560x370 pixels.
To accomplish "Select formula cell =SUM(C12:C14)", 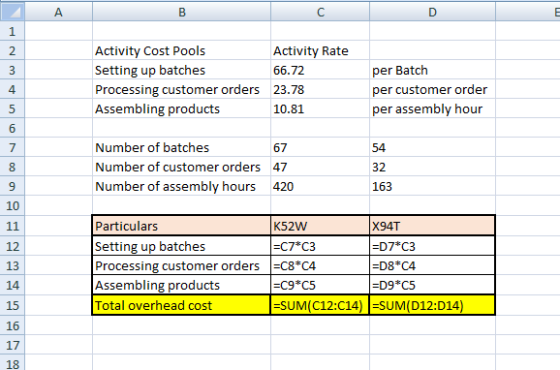I will tap(320, 305).
